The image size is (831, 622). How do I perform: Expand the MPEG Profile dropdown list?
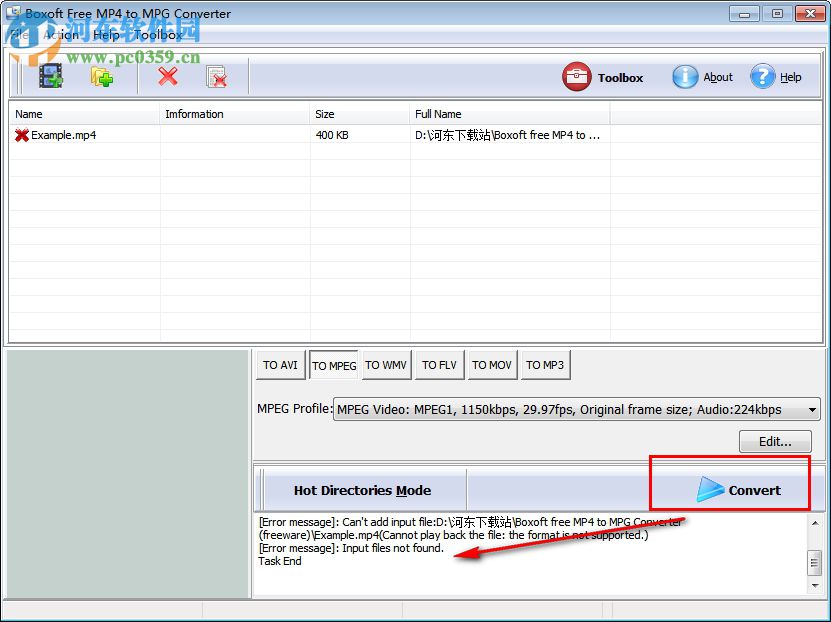812,409
